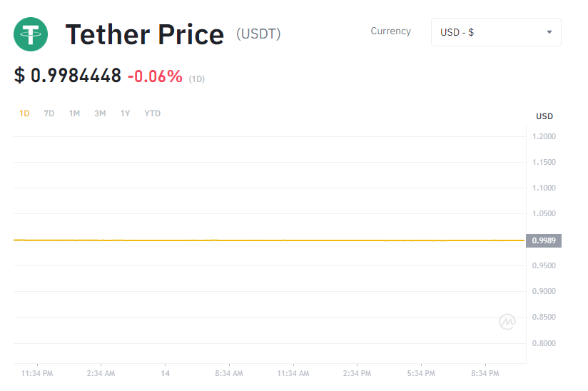Viewport: 588px width, 391px height.
Task: Click the USD label above price axis
Action: click(544, 116)
